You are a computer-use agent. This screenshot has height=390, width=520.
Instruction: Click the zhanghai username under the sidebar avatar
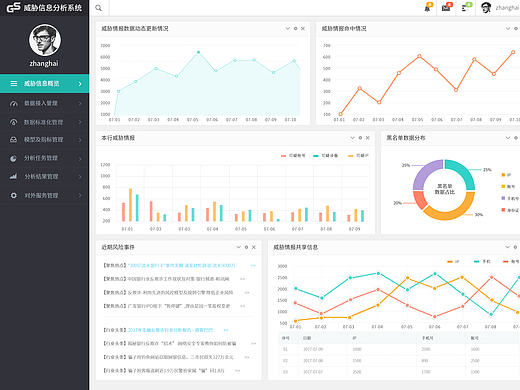click(x=44, y=63)
